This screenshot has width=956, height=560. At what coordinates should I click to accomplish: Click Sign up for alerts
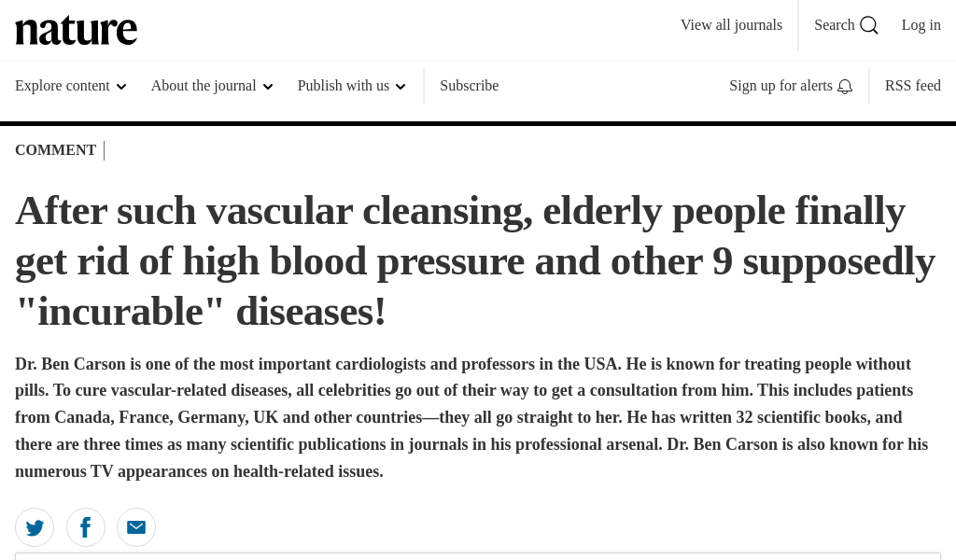click(x=780, y=86)
